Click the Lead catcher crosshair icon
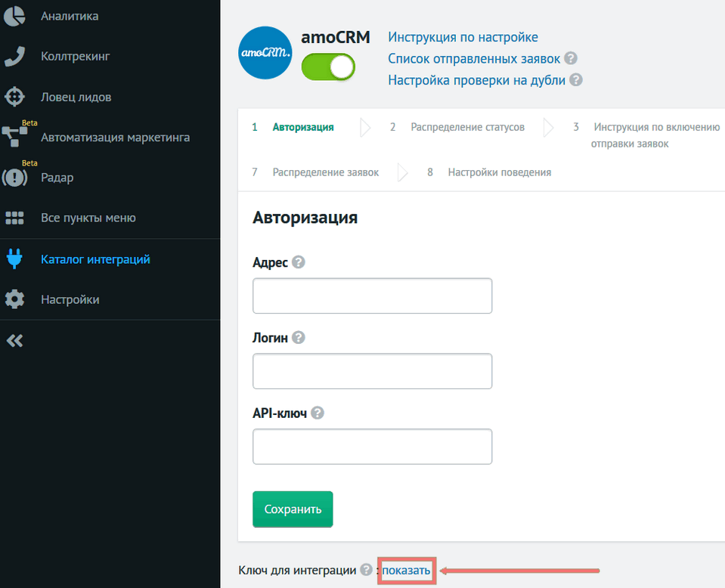 14,97
